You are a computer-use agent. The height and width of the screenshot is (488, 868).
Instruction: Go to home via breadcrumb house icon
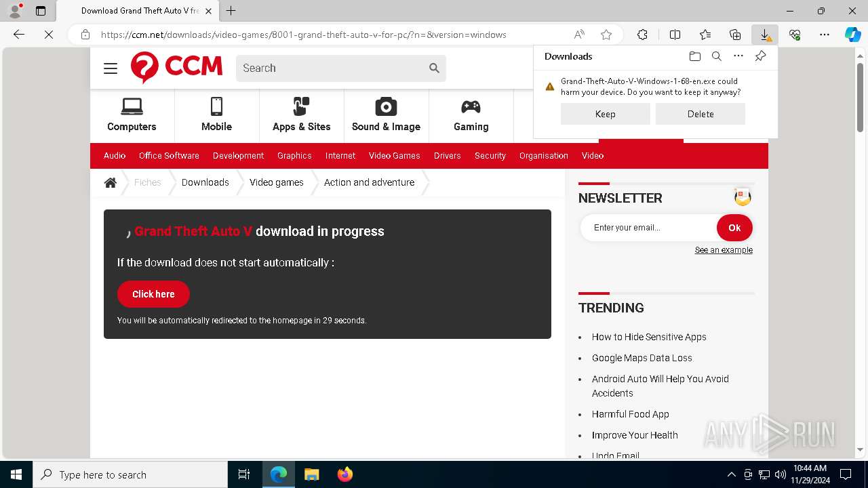pos(111,182)
